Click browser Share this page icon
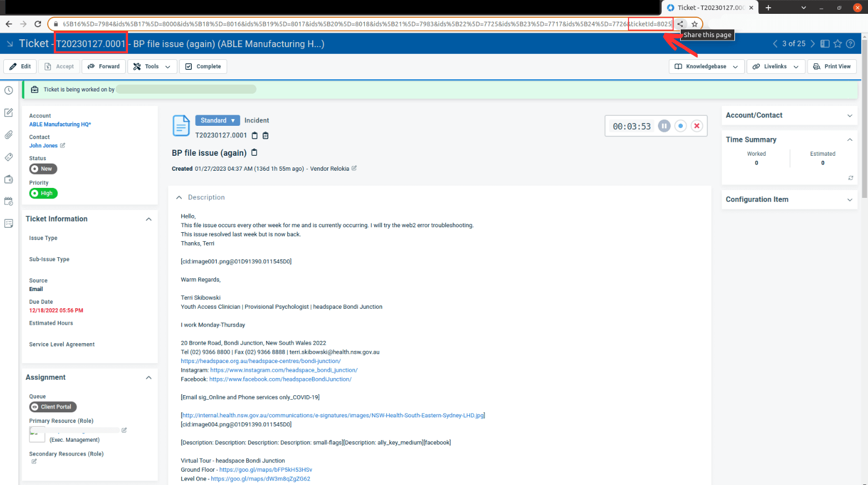 click(x=680, y=24)
